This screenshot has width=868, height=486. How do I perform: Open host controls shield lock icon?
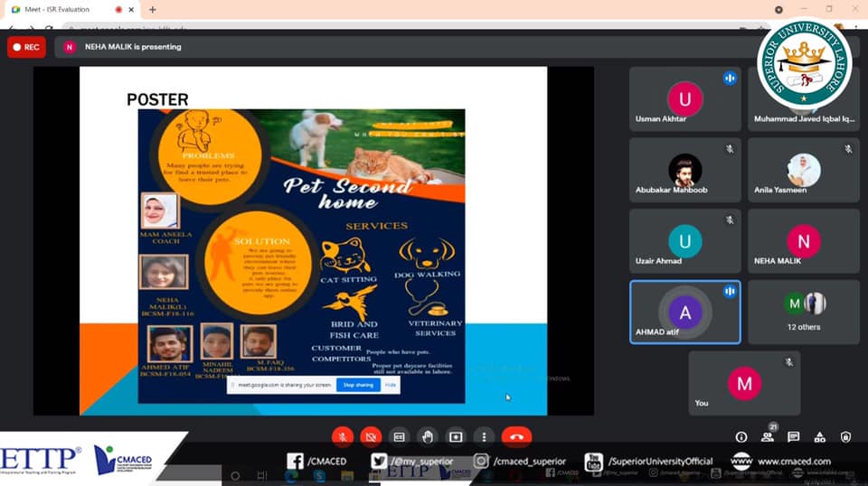point(845,437)
